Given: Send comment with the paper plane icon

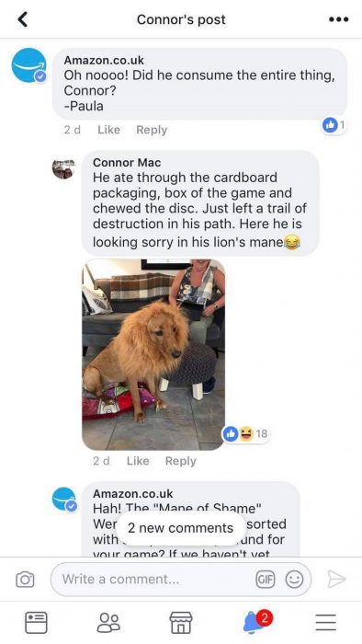Looking at the screenshot, I should (x=336, y=579).
